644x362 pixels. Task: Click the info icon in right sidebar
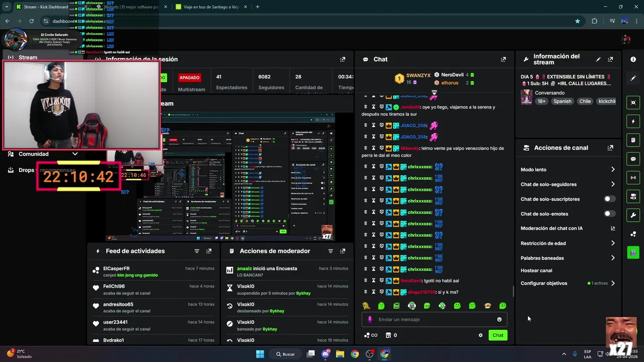pyautogui.click(x=633, y=59)
